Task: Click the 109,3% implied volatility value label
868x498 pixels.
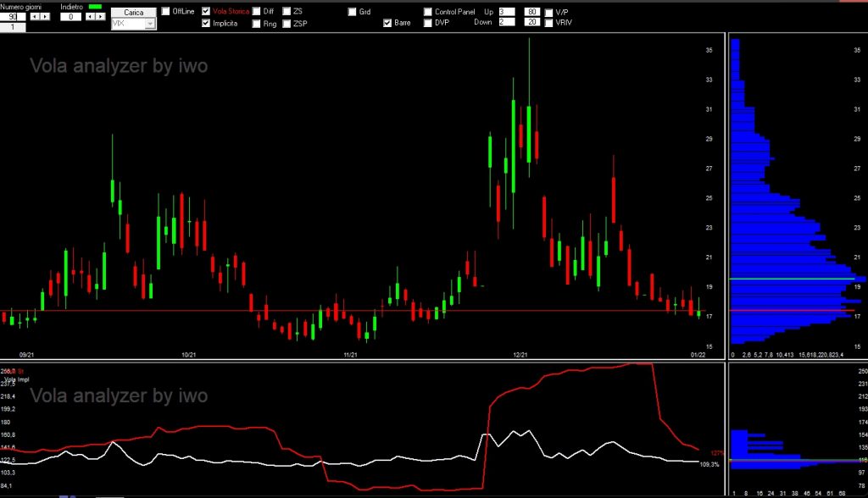Action: [x=709, y=464]
